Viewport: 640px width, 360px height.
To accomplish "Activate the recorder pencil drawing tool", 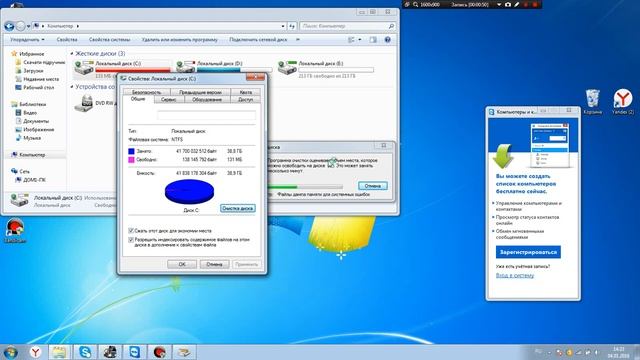I will 516,4.
